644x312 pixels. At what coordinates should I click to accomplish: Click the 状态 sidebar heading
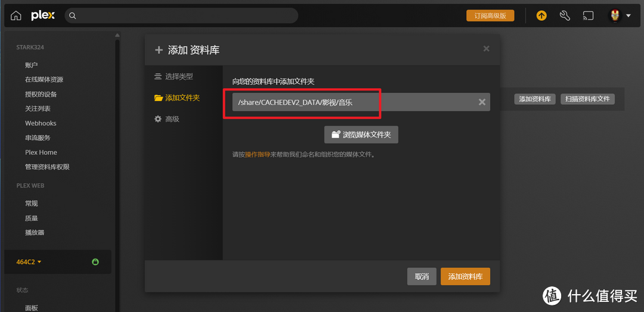[22, 290]
